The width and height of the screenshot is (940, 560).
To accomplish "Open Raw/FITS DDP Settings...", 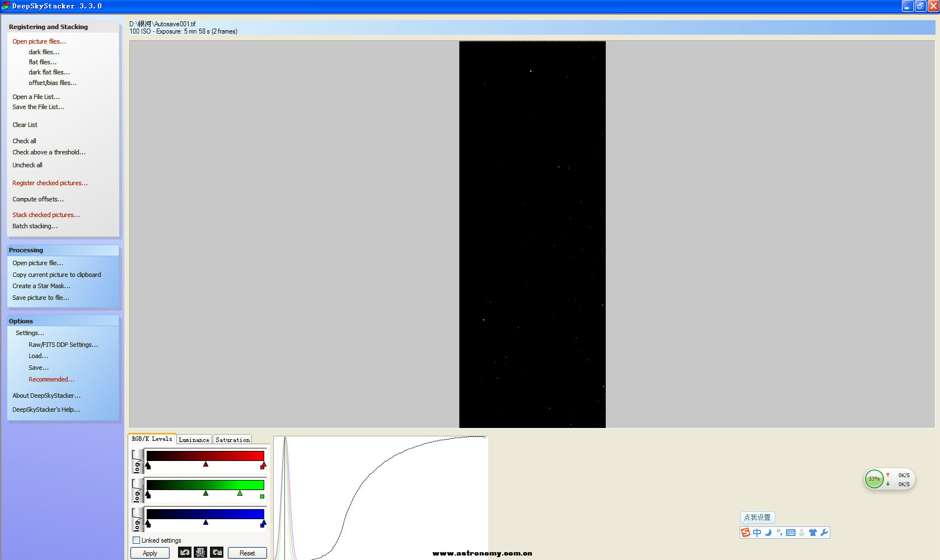I will (x=63, y=345).
